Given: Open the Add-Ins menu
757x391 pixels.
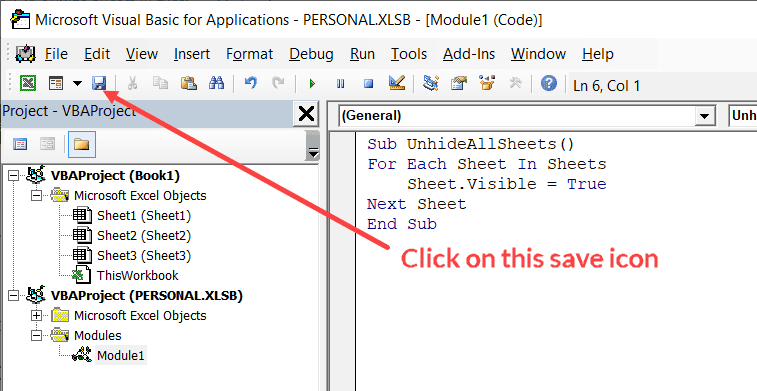Looking at the screenshot, I should click(x=469, y=54).
